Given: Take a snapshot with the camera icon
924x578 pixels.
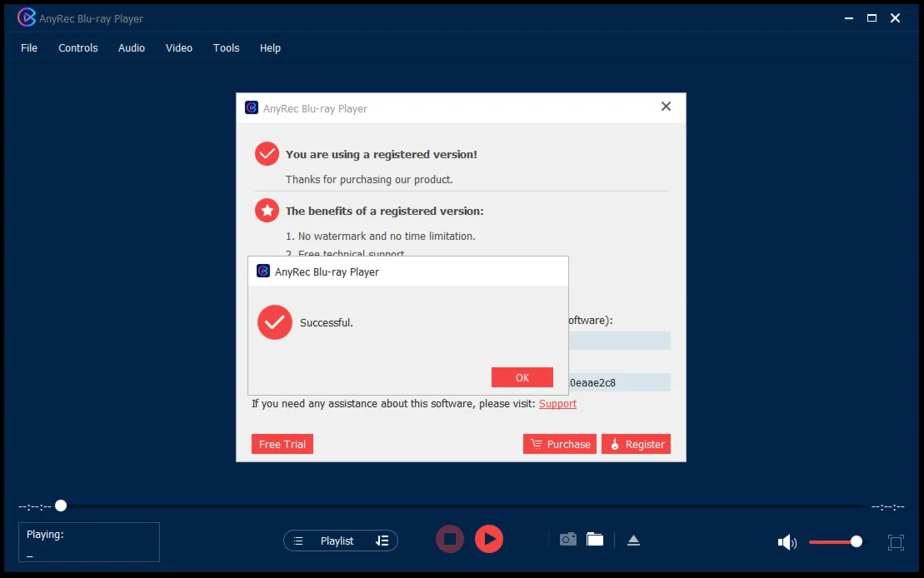Looking at the screenshot, I should coord(568,539).
